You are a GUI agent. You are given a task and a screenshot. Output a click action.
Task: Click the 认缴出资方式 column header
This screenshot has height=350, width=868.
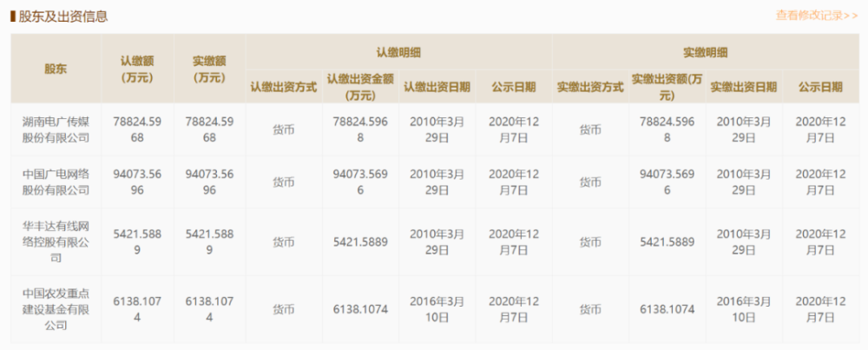pyautogui.click(x=284, y=87)
